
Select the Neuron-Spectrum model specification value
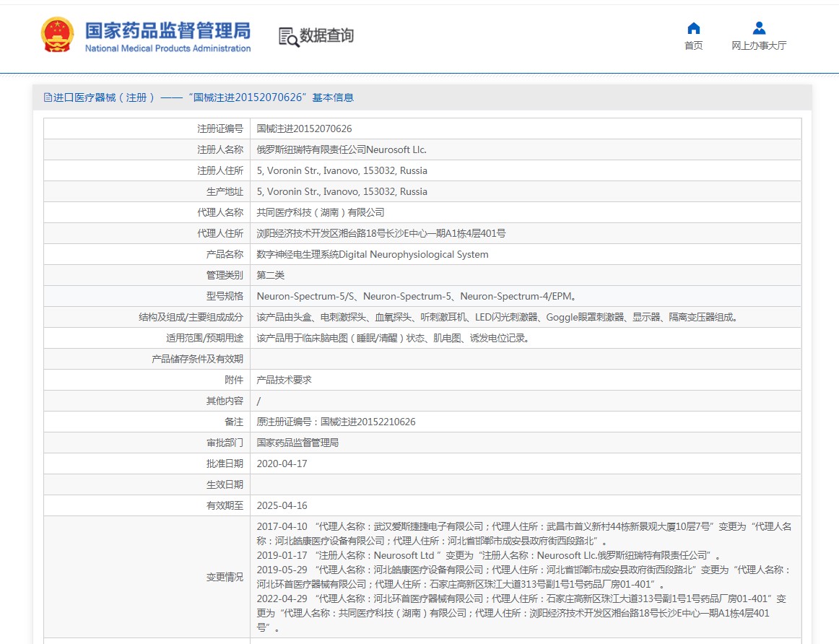pyautogui.click(x=417, y=296)
